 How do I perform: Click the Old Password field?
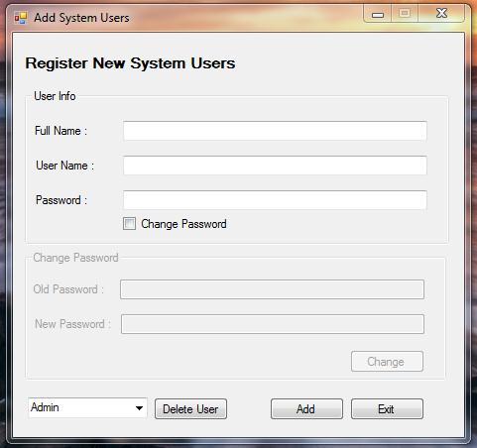tap(272, 289)
